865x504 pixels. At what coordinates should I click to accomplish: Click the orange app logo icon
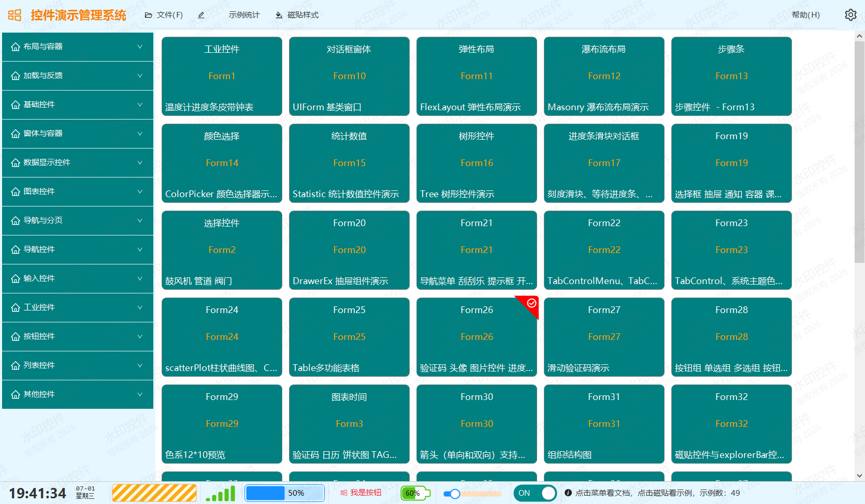[x=15, y=15]
